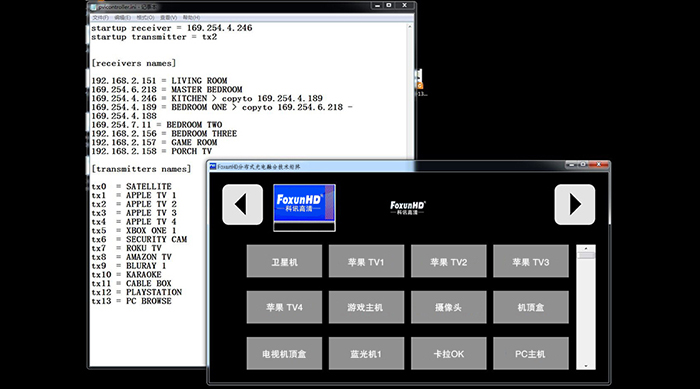This screenshot has height=389, width=700.
Task: Open the 文件(F) menu in Notepad
Action: click(x=100, y=17)
